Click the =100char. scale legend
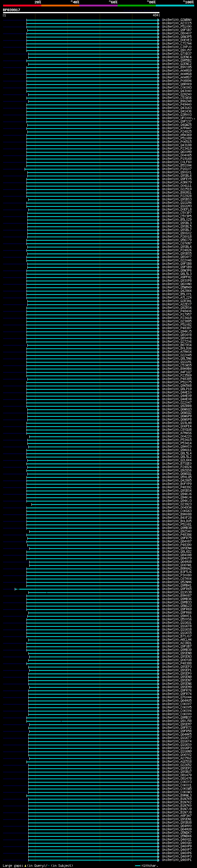 click(146, 865)
